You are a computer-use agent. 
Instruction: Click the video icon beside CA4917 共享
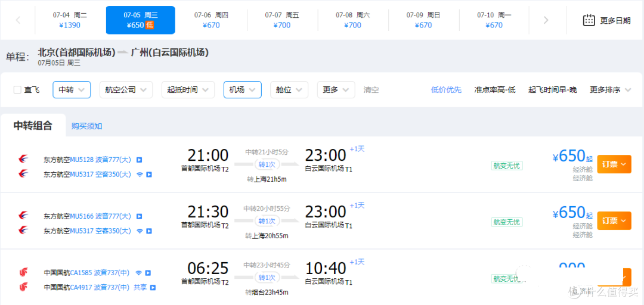153,288
